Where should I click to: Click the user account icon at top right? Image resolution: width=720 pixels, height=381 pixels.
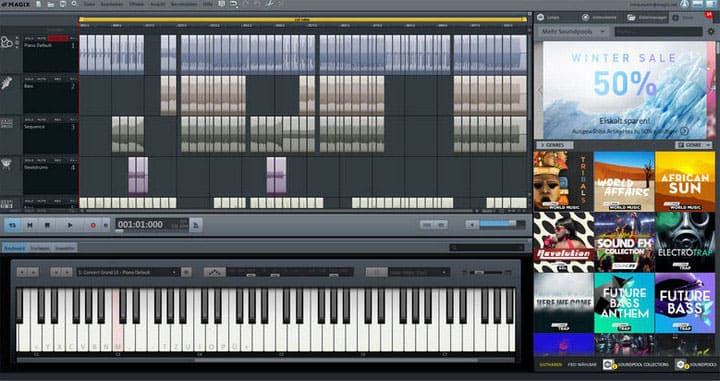(x=685, y=4)
